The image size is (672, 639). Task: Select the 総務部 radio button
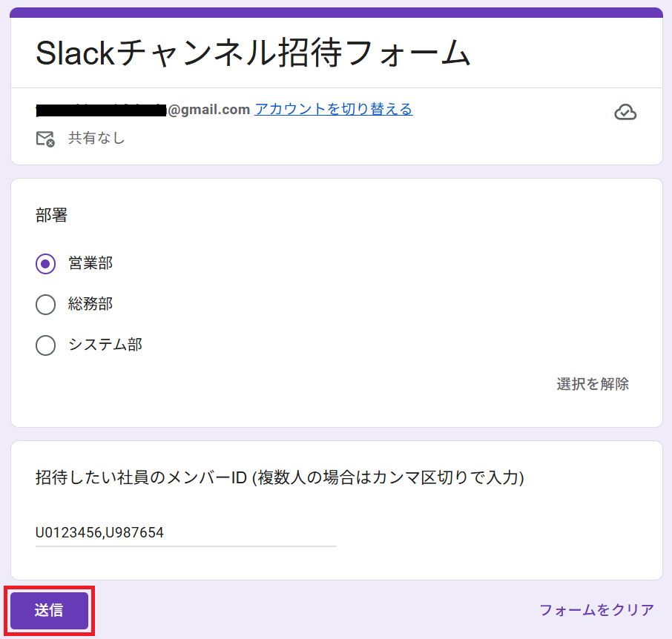tap(45, 305)
